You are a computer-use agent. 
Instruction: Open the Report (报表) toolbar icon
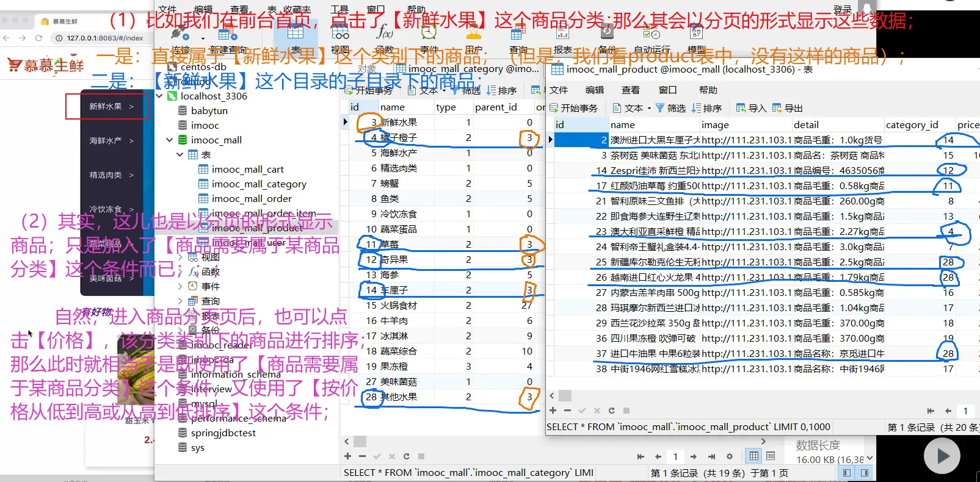[562, 32]
